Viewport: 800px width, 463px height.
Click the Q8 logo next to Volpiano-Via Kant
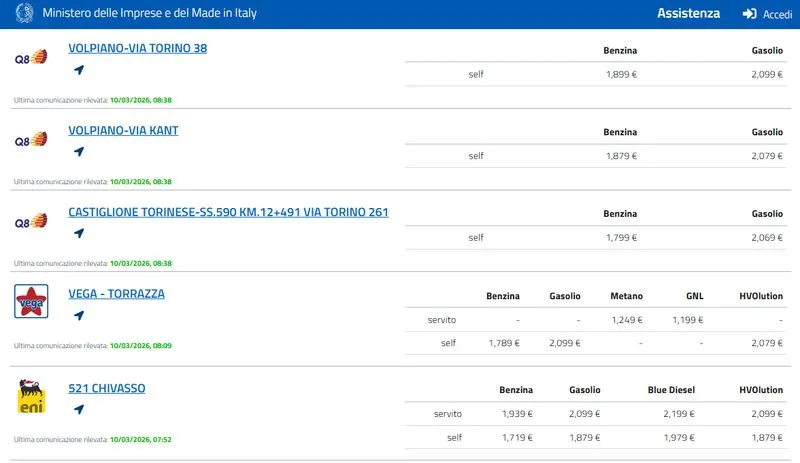(31, 140)
